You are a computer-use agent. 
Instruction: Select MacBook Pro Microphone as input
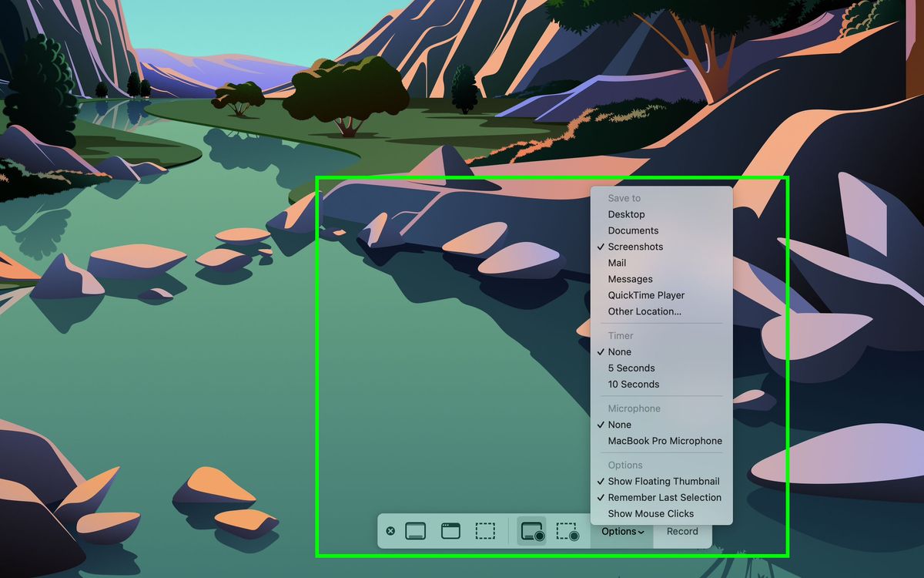(x=665, y=441)
